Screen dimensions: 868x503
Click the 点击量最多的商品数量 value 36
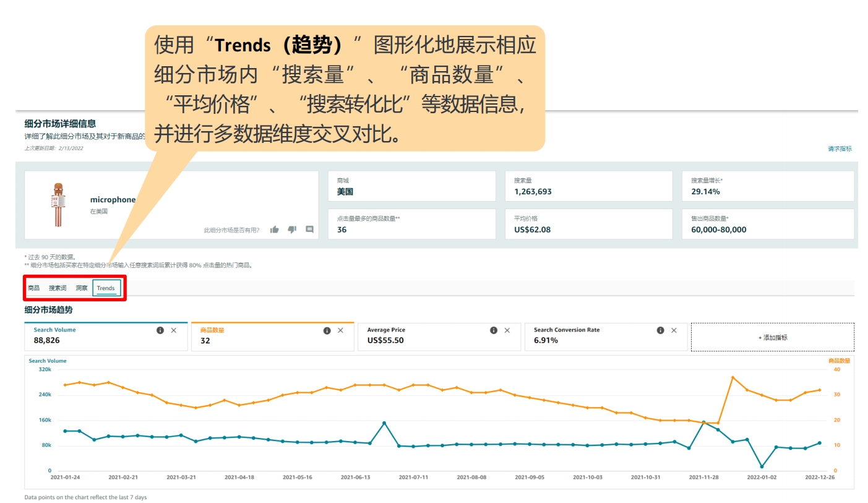tap(342, 230)
